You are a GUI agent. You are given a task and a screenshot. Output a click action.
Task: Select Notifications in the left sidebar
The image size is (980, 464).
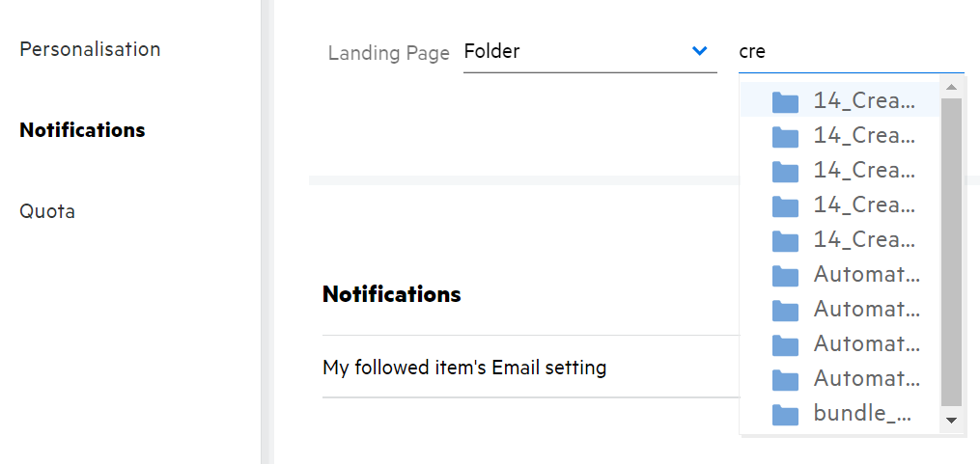point(82,129)
